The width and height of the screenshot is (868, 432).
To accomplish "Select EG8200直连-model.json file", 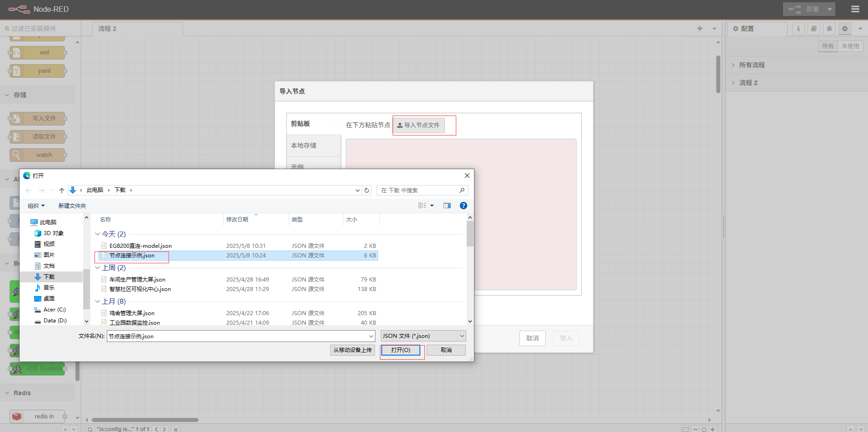I will tap(140, 246).
